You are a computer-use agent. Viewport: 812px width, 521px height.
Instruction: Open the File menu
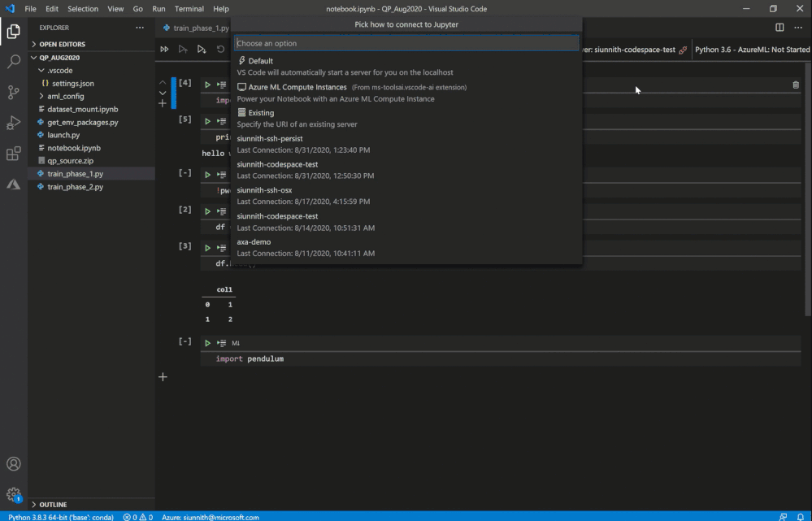(x=31, y=9)
